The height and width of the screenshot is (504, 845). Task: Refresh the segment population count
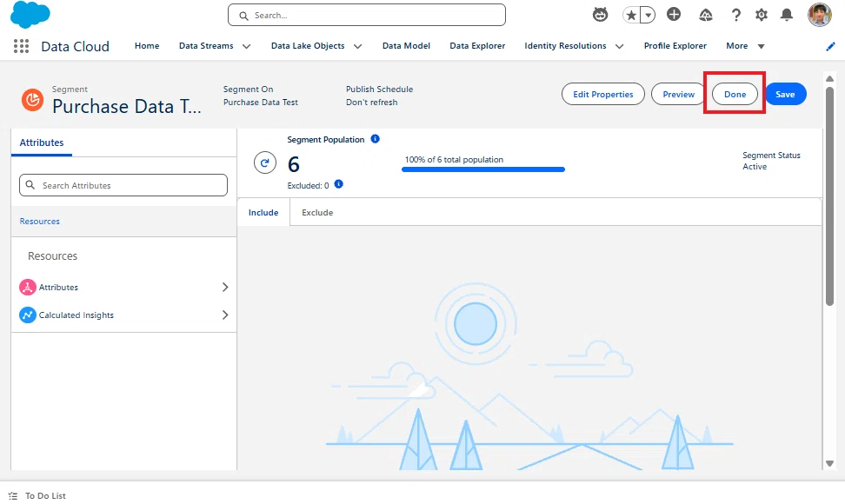tap(265, 162)
